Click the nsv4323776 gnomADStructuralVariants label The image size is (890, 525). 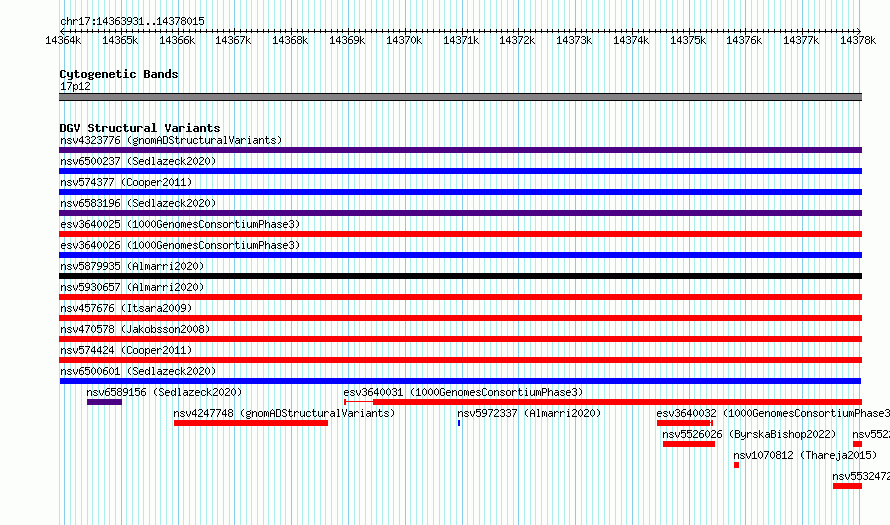pyautogui.click(x=171, y=140)
